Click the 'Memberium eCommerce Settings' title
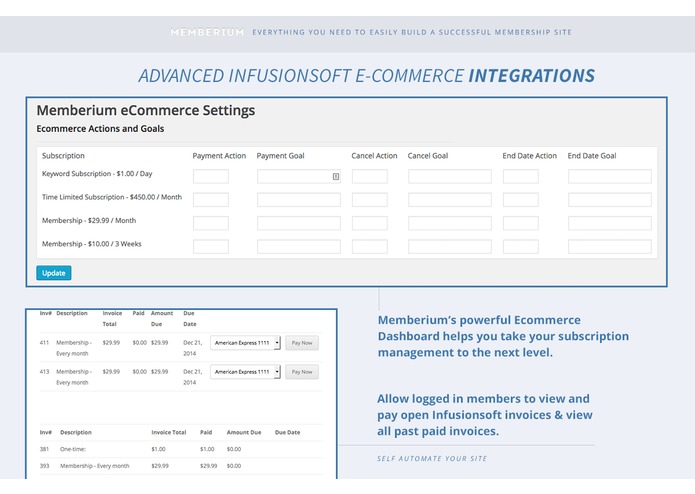Image resolution: width=695 pixels, height=494 pixels. coord(146,110)
